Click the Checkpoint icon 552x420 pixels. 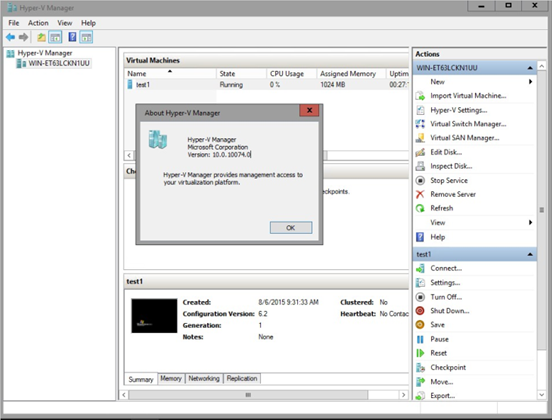[420, 368]
